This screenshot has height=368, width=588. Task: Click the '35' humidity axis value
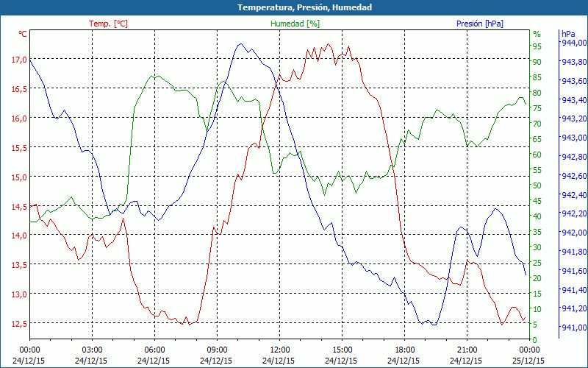tap(537, 232)
